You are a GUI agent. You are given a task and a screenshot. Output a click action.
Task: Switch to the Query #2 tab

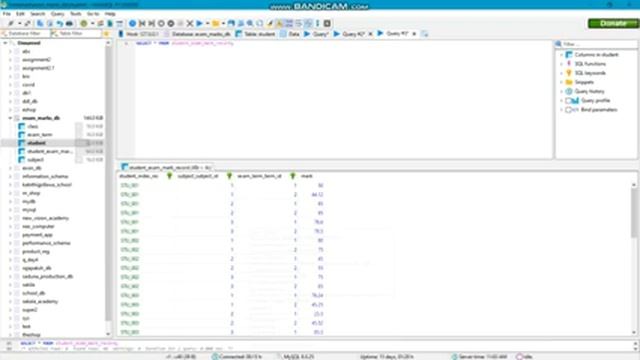pos(349,34)
